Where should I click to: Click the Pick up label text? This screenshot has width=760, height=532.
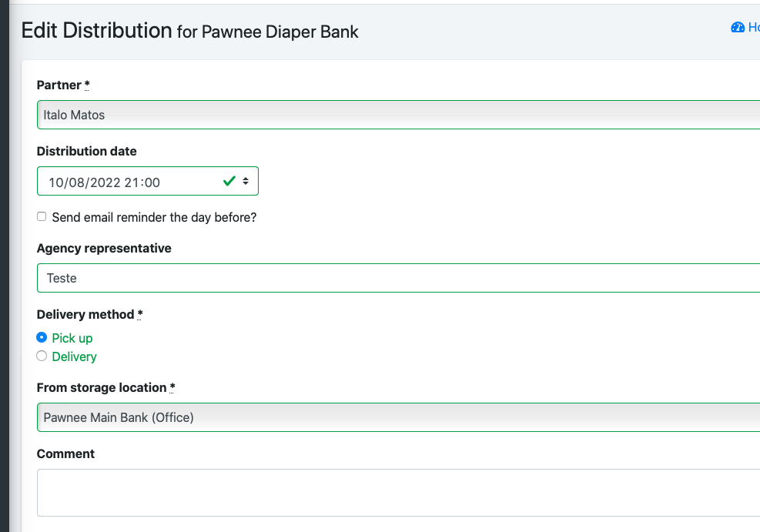72,338
